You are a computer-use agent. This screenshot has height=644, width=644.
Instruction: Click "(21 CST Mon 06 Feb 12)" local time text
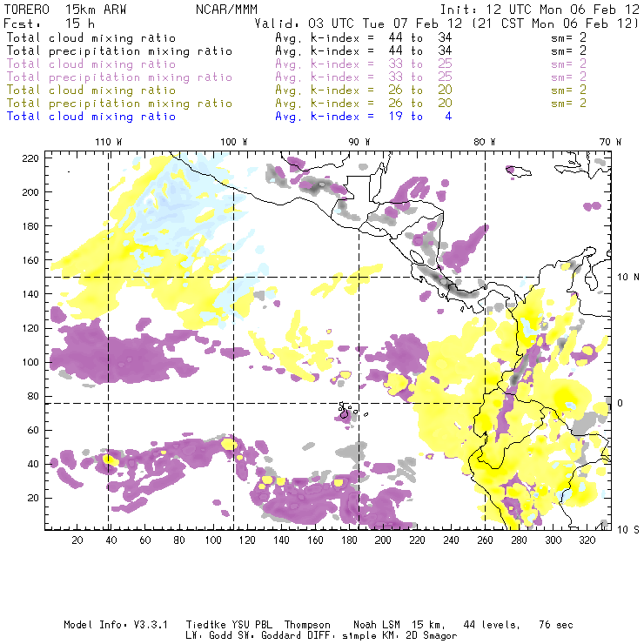555,23
